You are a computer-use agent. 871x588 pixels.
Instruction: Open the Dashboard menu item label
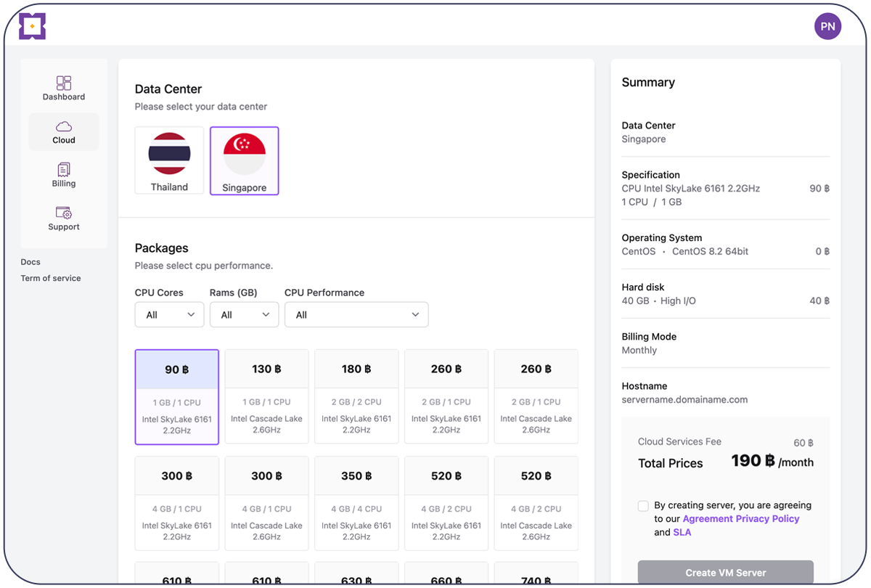(x=64, y=97)
